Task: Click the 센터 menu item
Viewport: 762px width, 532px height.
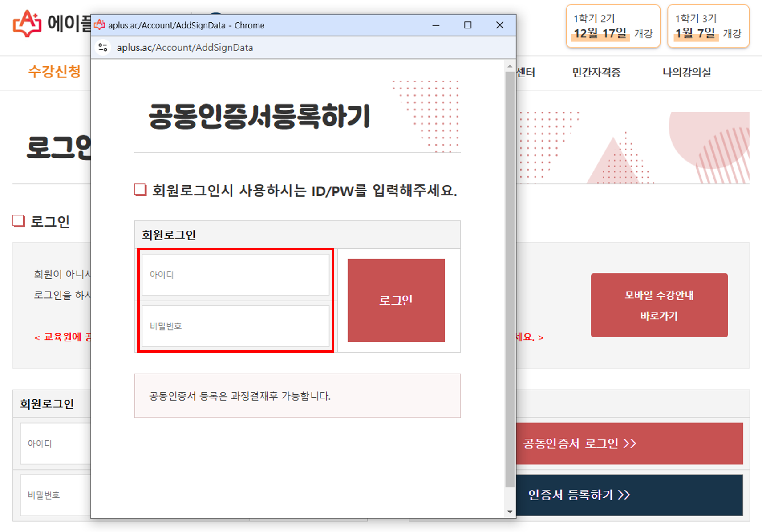Action: 527,73
